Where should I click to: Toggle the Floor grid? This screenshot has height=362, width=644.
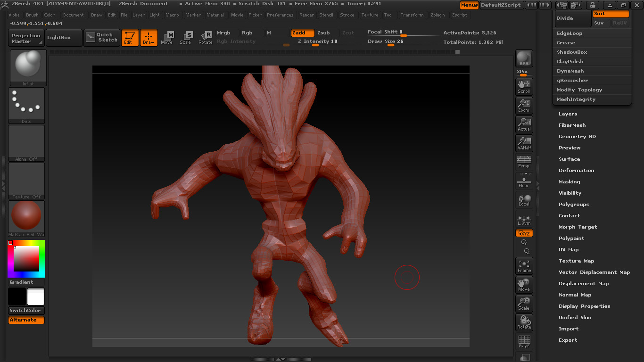click(524, 181)
